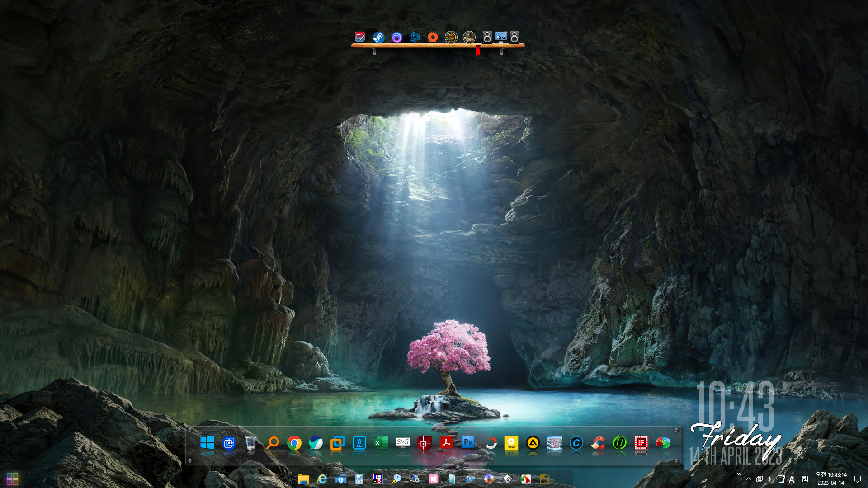Click the red screen-capture editor icon on shelf
Screen dimensions: 868x488
[360, 37]
